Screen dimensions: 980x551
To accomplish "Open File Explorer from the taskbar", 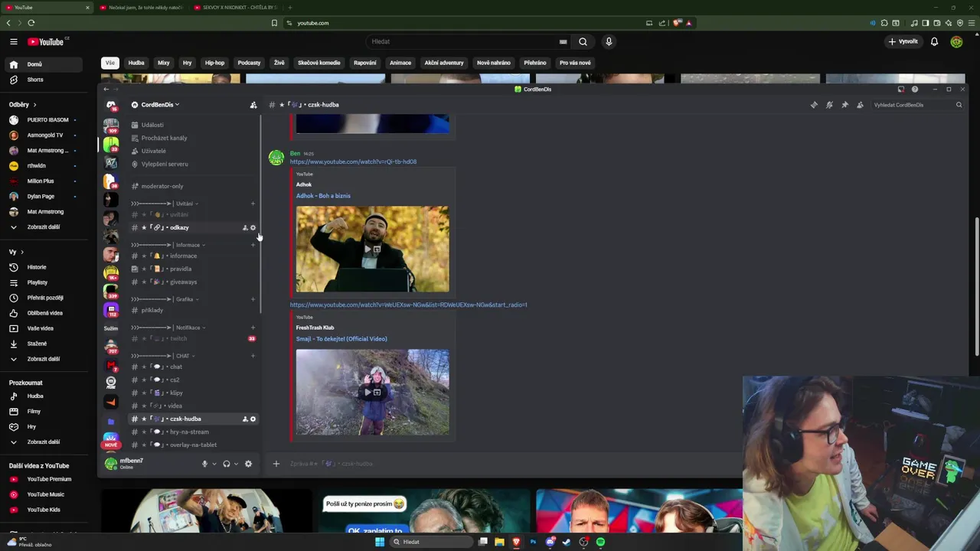I will point(499,542).
